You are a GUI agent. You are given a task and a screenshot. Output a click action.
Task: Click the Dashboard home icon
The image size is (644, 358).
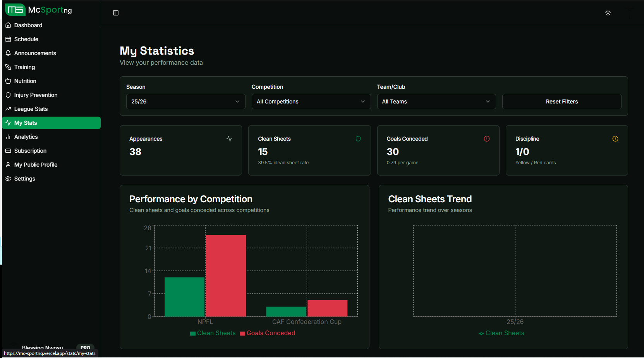pos(8,25)
